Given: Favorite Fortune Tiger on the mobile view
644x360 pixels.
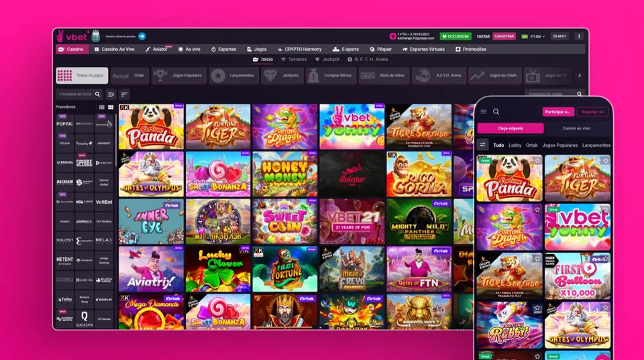Looking at the screenshot, I should click(605, 161).
